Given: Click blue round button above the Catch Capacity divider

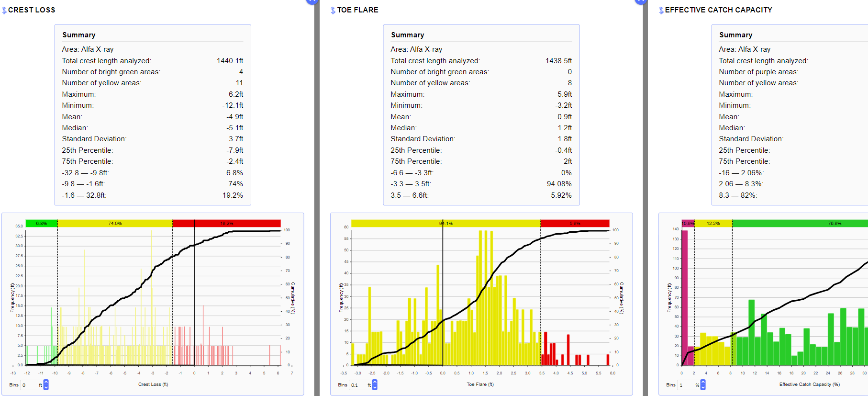Looking at the screenshot, I should pos(641,1).
